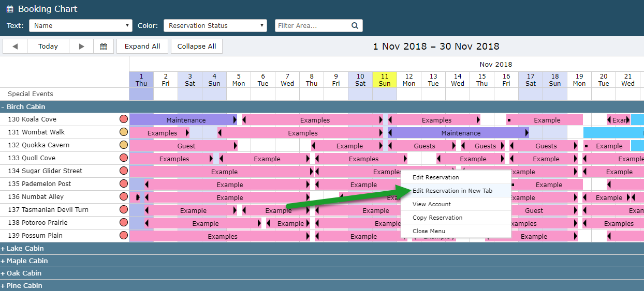
Task: Click the 1 Thu date header
Action: pos(141,80)
